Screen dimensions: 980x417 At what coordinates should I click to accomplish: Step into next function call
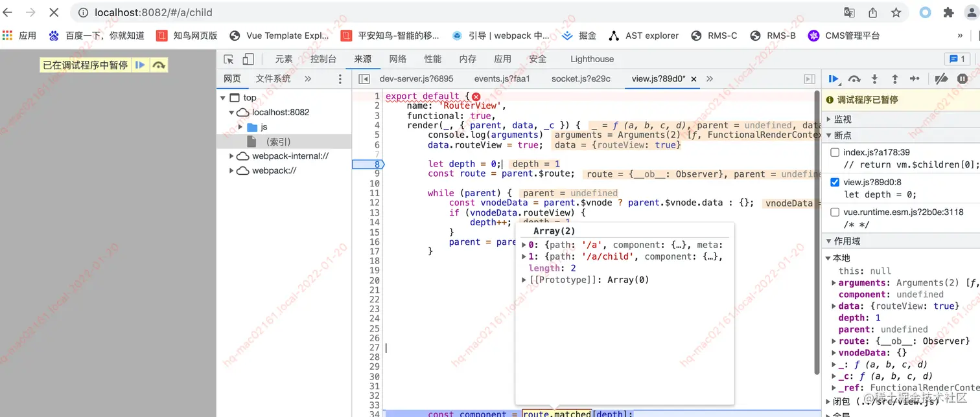pyautogui.click(x=874, y=79)
